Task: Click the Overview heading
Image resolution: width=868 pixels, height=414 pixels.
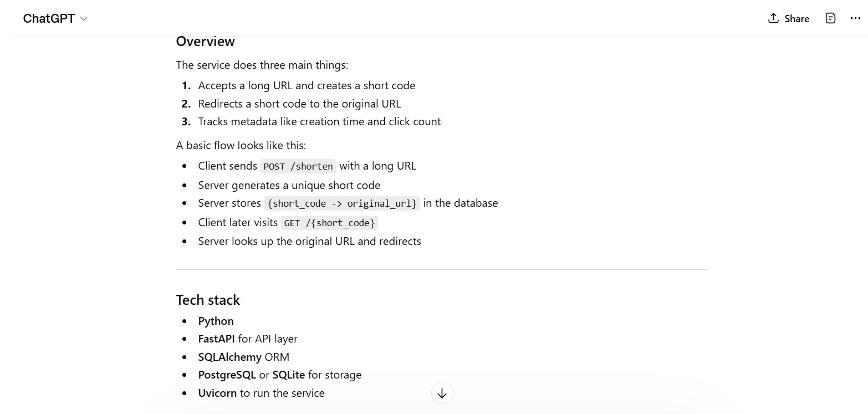Action: pos(205,42)
